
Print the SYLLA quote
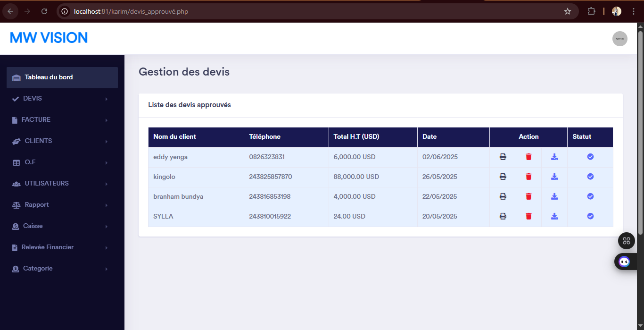pyautogui.click(x=503, y=216)
